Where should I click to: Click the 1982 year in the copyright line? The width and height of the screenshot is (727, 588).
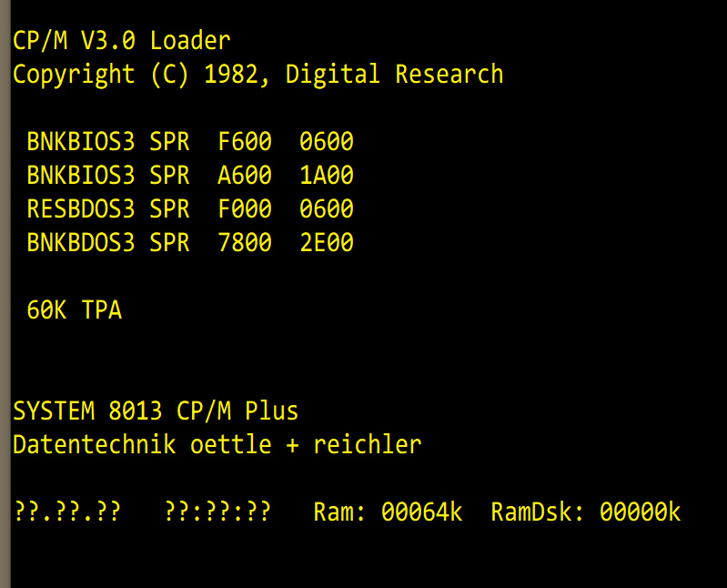[x=231, y=74]
